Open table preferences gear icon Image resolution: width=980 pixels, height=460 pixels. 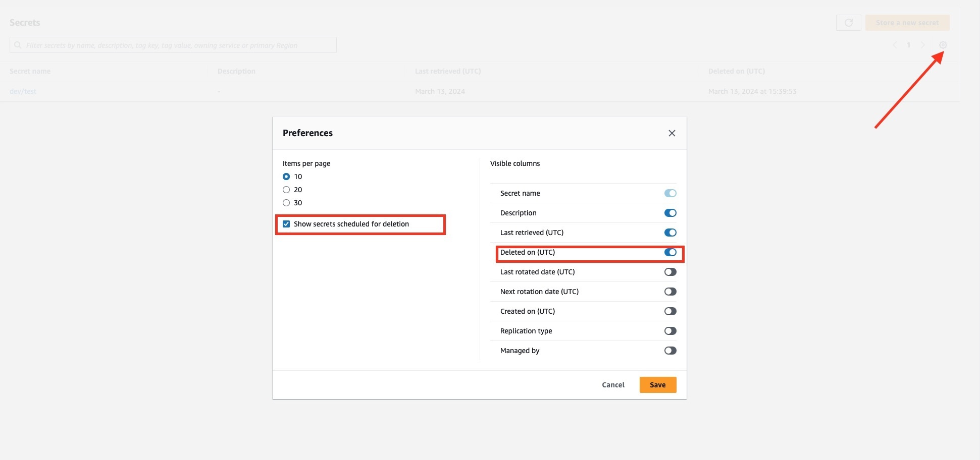pyautogui.click(x=943, y=45)
